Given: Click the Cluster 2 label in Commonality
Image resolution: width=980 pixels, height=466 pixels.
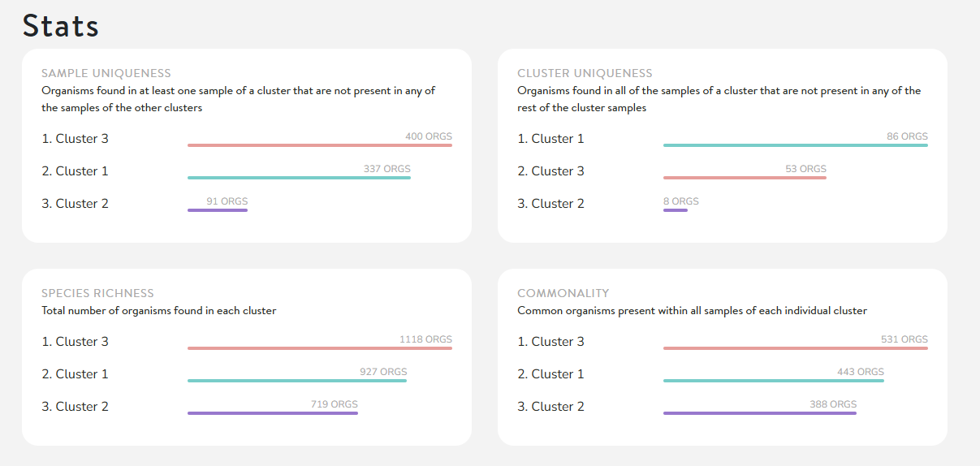Looking at the screenshot, I should coord(550,407).
